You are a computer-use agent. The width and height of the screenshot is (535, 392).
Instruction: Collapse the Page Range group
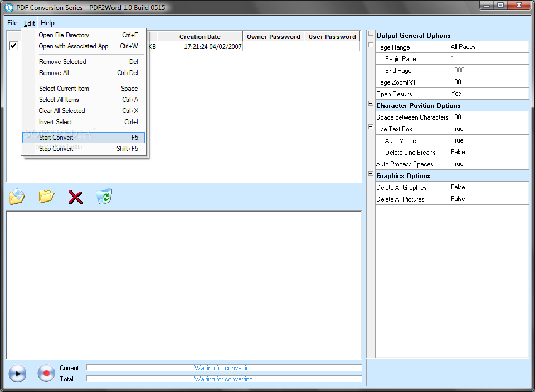371,45
